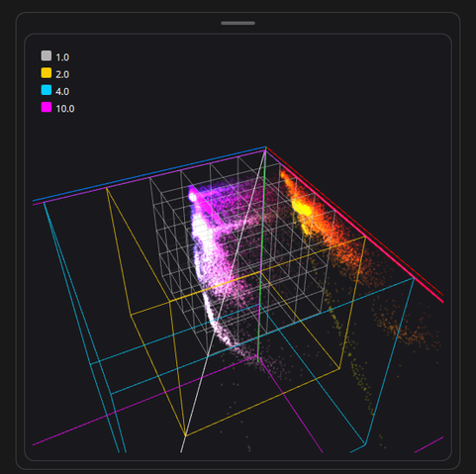Select the 1.0 legend label
The width and height of the screenshot is (476, 474).
coord(62,57)
